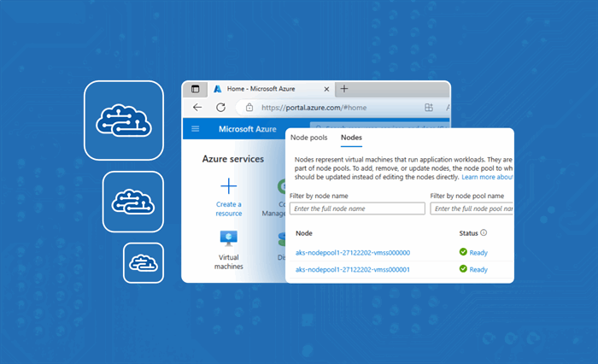Open the Learn more about link
This screenshot has width=598, height=364.
(x=487, y=177)
